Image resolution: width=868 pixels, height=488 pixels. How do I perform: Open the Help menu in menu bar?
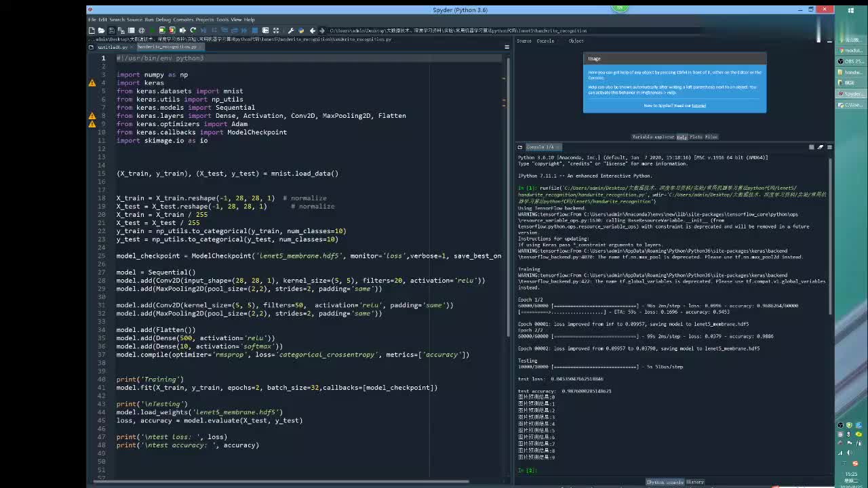[250, 20]
